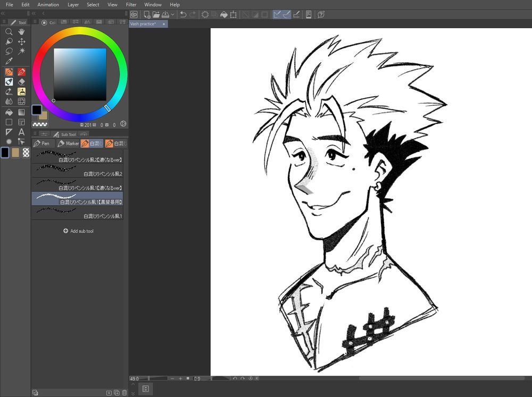Image resolution: width=532 pixels, height=397 pixels.
Task: Select the Fill bucket tool
Action: tap(9, 112)
